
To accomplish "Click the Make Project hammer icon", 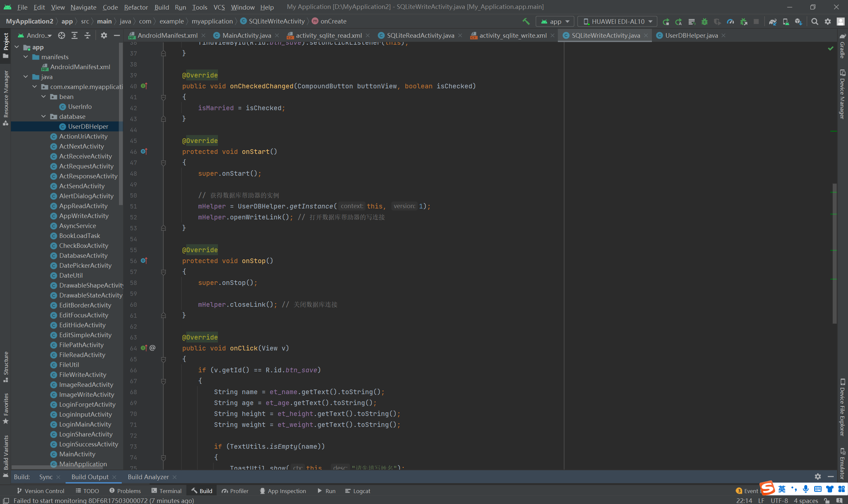I will [526, 22].
